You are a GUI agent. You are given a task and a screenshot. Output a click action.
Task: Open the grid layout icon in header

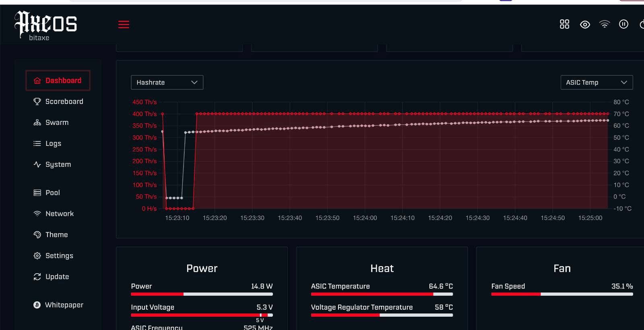(564, 24)
